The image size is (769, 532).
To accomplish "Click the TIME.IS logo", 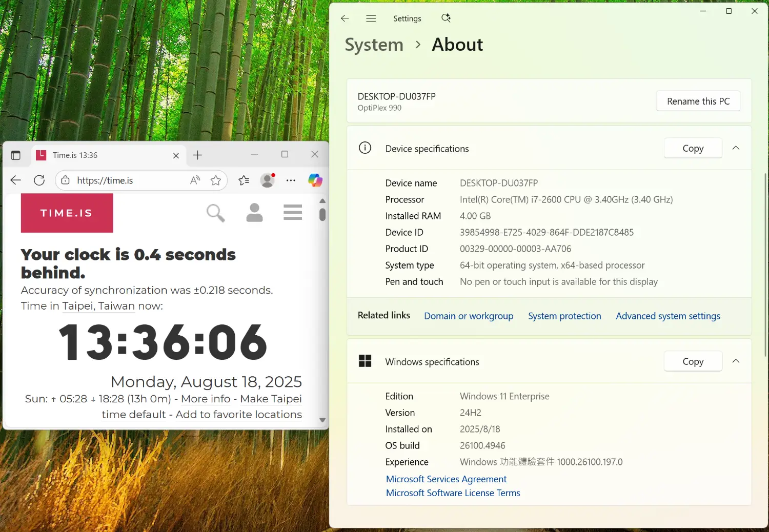I will [x=67, y=213].
